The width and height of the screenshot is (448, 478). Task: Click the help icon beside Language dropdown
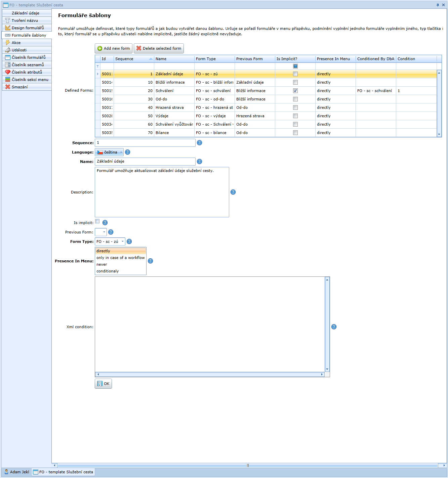pyautogui.click(x=127, y=152)
